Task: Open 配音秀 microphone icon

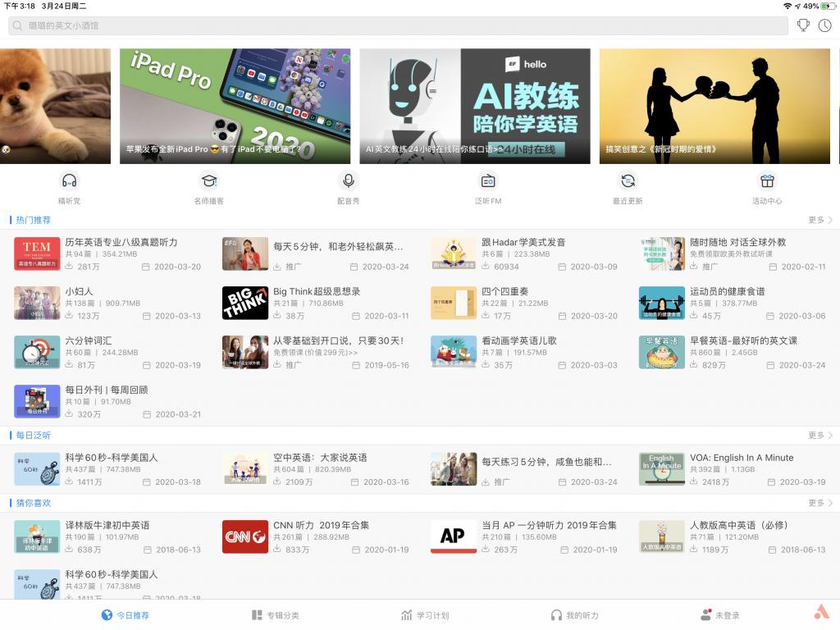Action: [348, 181]
